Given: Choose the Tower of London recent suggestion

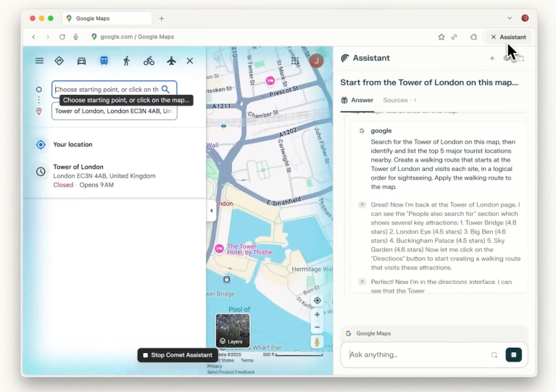Looking at the screenshot, I should 115,176.
